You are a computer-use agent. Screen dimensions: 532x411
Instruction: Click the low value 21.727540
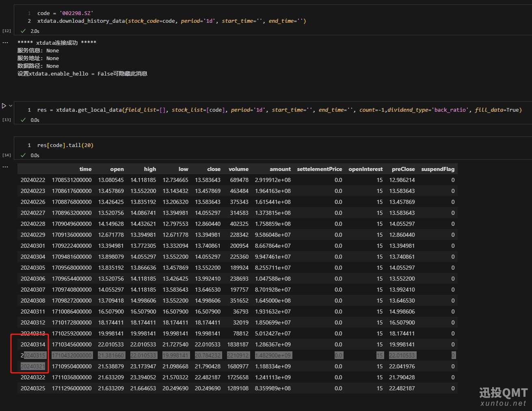coord(175,344)
